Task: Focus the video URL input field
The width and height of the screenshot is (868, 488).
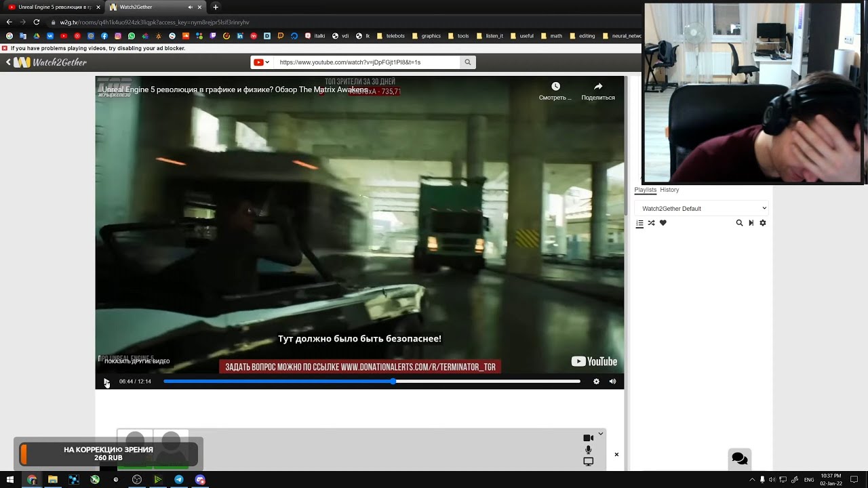Action: point(367,62)
